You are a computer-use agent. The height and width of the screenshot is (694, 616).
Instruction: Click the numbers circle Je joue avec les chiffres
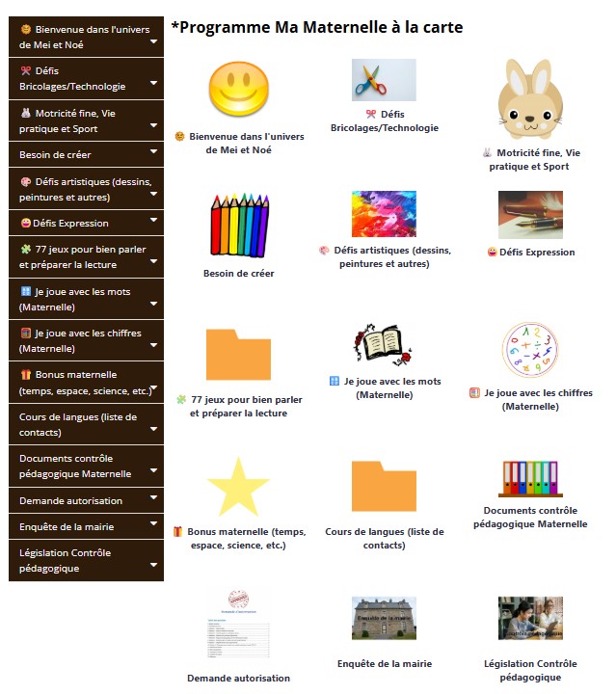530,350
